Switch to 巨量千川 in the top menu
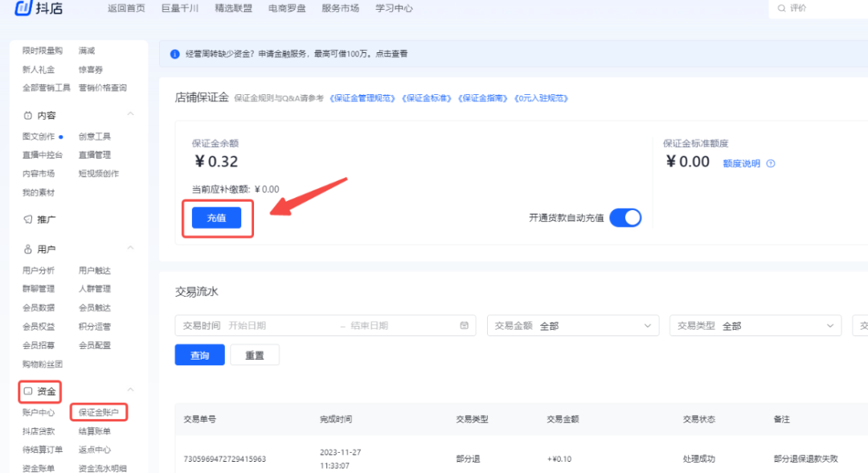This screenshot has width=868, height=473. [179, 8]
